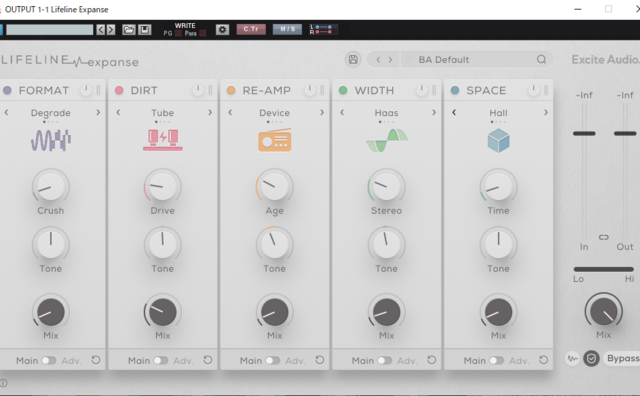The height and width of the screenshot is (396, 640).
Task: Click the host previous-program arrow button
Action: 100,30
